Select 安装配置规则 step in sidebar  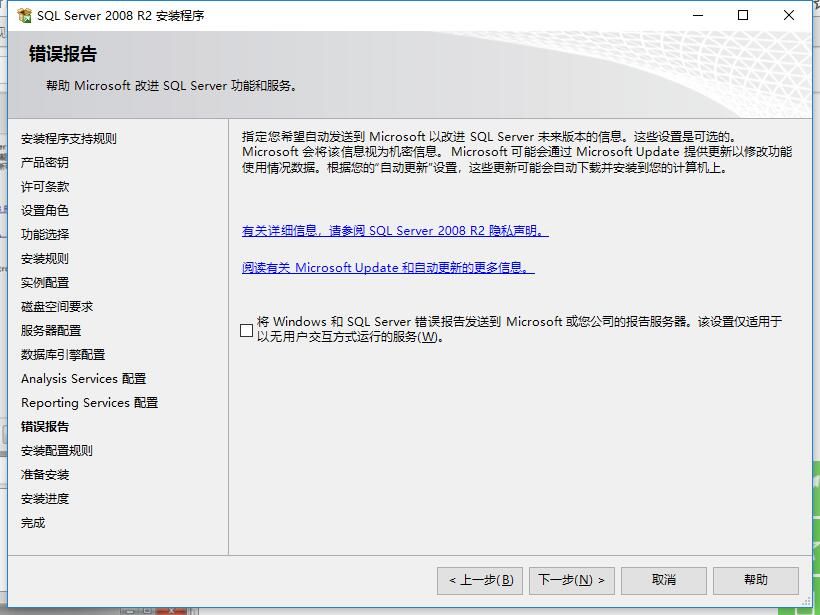[56, 451]
